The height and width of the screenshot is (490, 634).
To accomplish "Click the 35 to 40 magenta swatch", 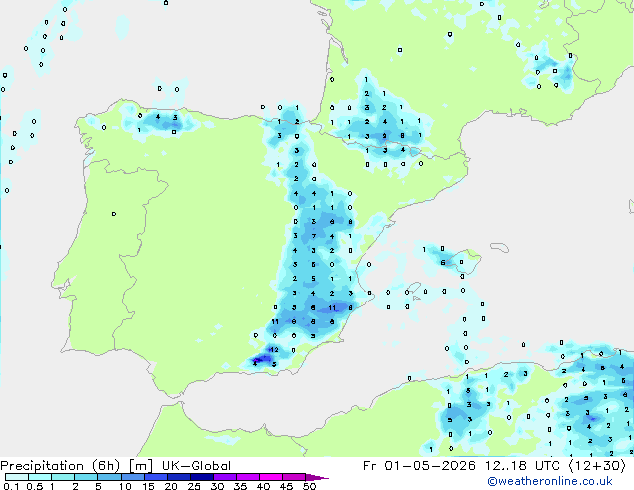I will (247, 477).
